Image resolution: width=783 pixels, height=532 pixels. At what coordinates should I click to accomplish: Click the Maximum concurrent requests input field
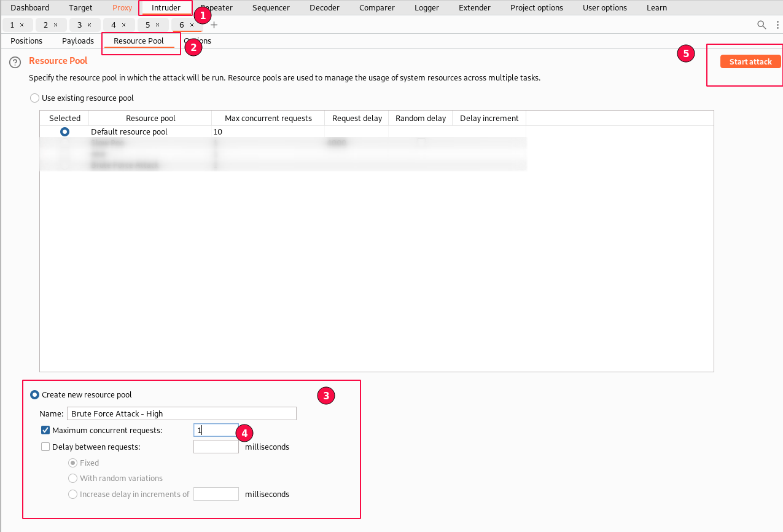click(216, 431)
